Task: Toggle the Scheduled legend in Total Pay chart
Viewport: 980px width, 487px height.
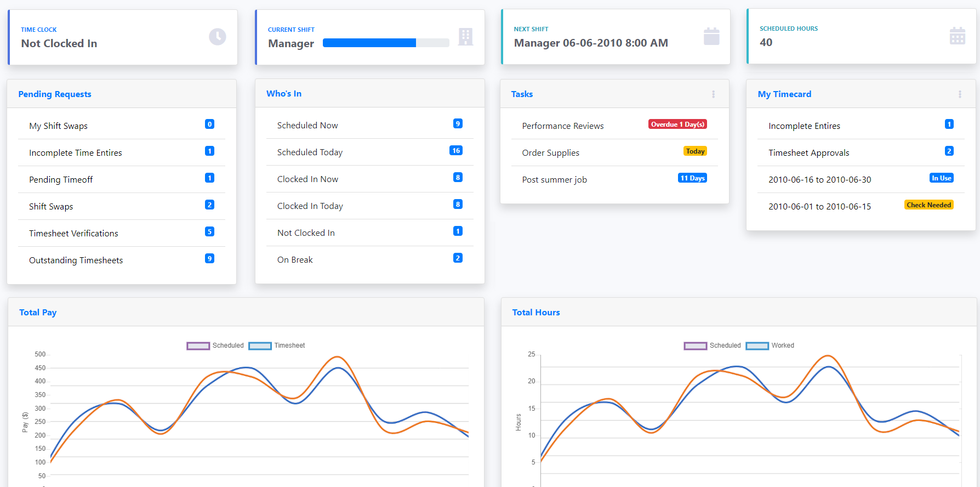Action: [x=215, y=346]
